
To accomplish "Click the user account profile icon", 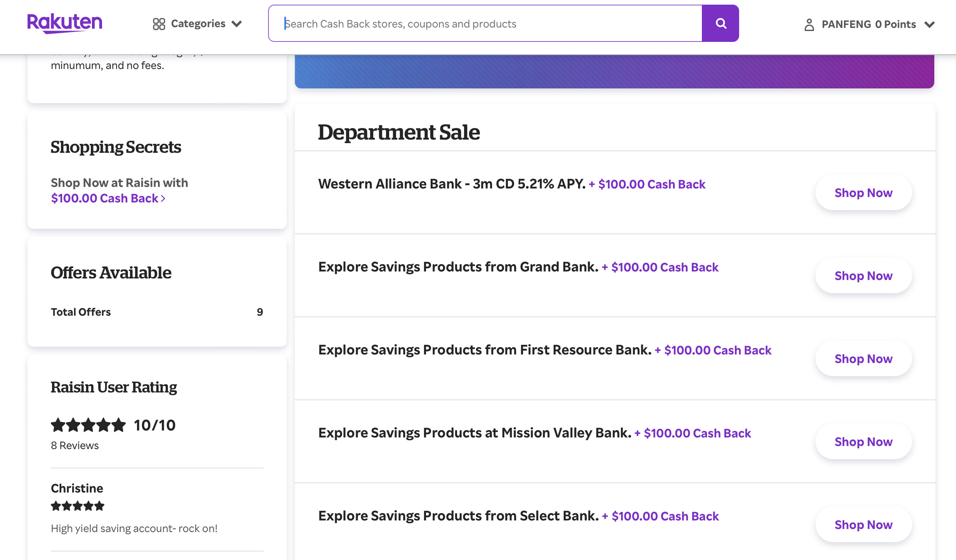I will pyautogui.click(x=809, y=24).
